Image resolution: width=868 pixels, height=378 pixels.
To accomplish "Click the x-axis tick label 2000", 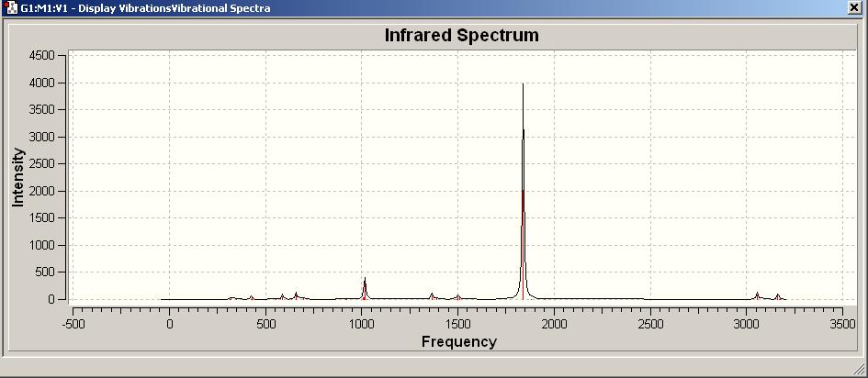I will point(554,325).
